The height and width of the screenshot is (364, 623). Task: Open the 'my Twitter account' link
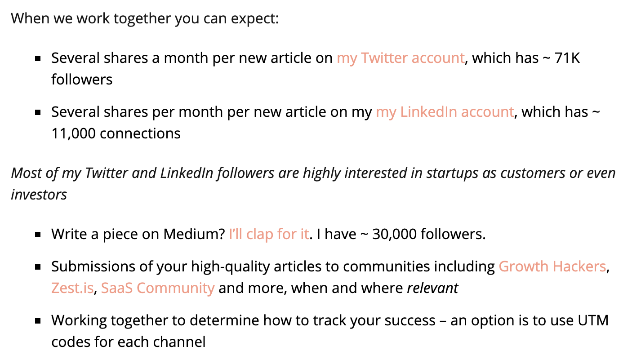click(400, 58)
